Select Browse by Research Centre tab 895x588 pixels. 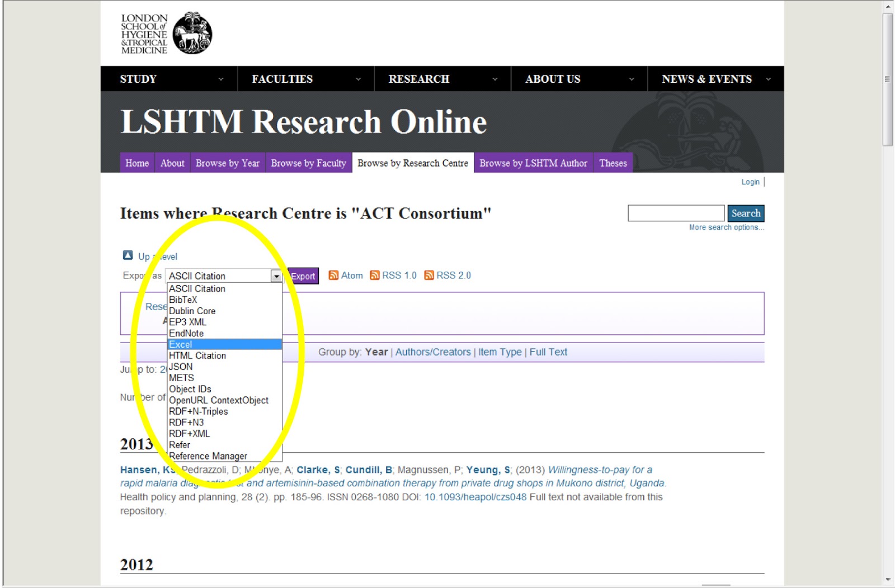point(413,163)
